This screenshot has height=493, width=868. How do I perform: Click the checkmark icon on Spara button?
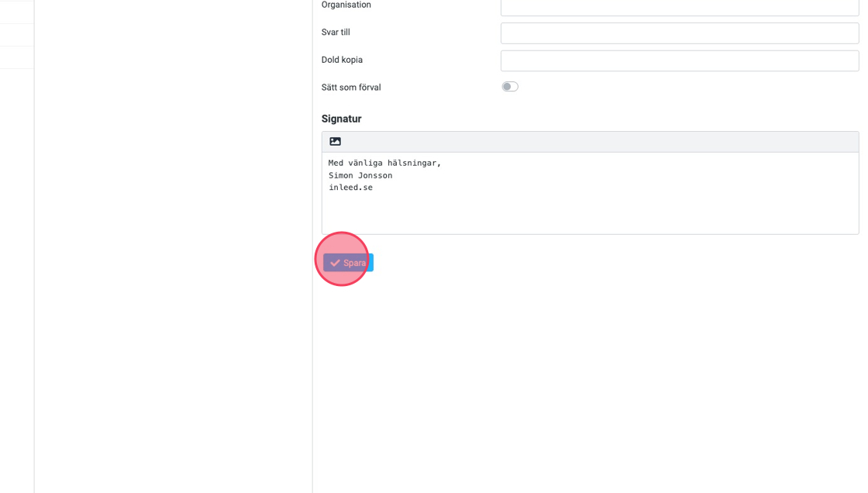pyautogui.click(x=335, y=263)
